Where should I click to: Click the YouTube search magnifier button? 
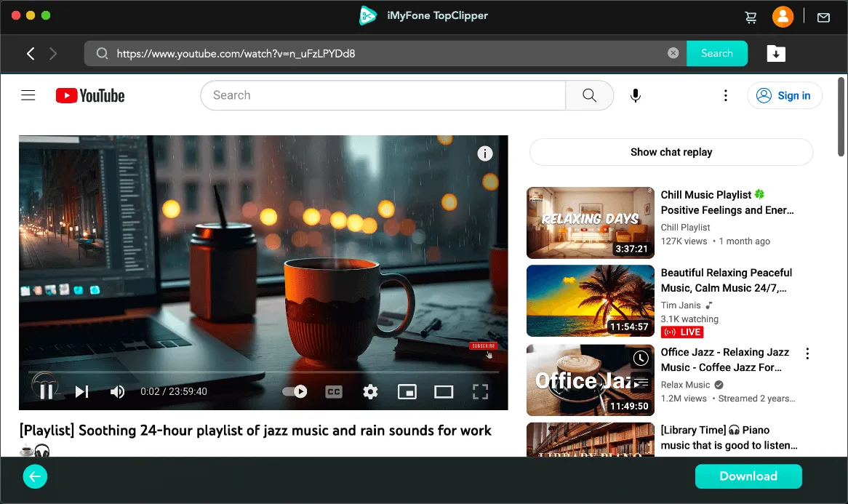click(589, 95)
